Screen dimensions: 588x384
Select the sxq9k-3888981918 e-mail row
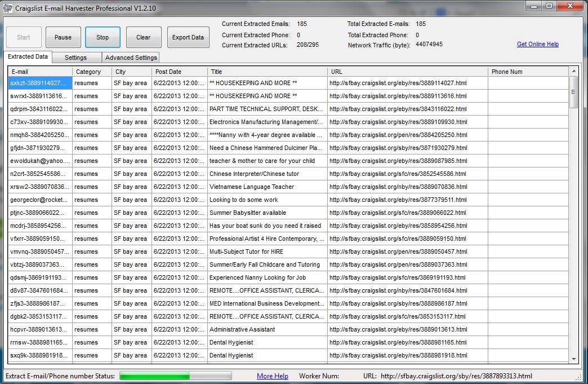point(40,355)
